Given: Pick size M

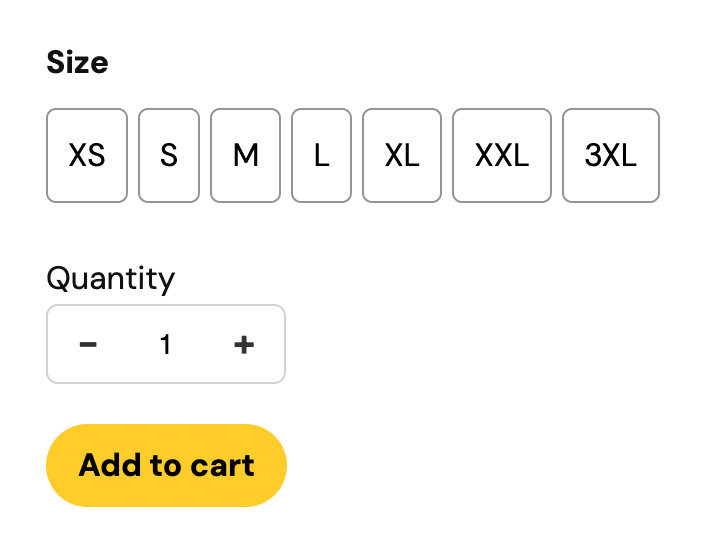Looking at the screenshot, I should tap(245, 156).
